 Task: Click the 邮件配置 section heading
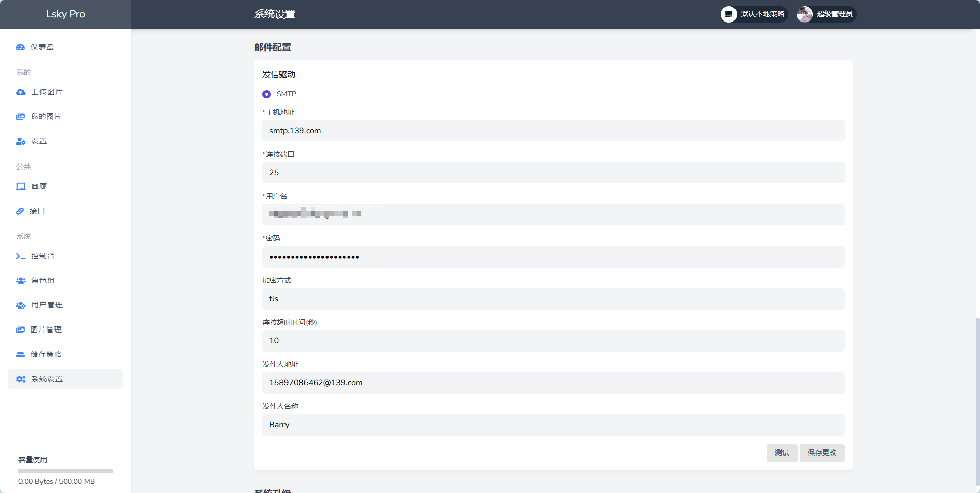click(273, 47)
